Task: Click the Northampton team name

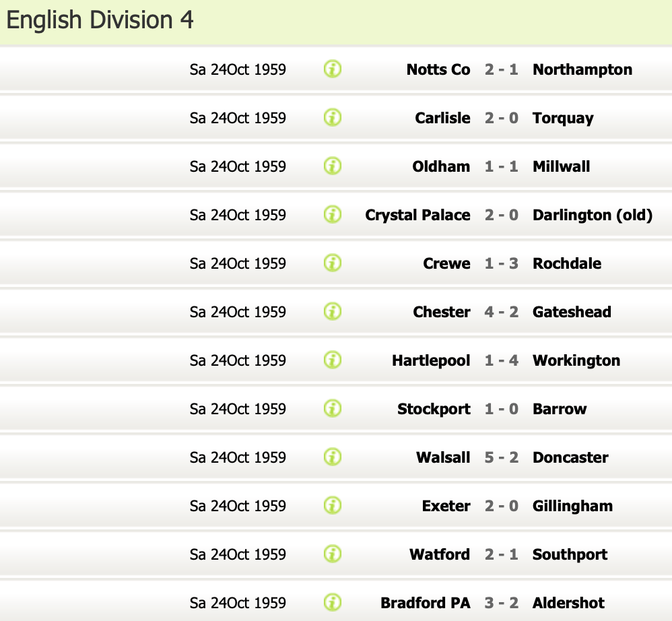Action: pyautogui.click(x=582, y=69)
